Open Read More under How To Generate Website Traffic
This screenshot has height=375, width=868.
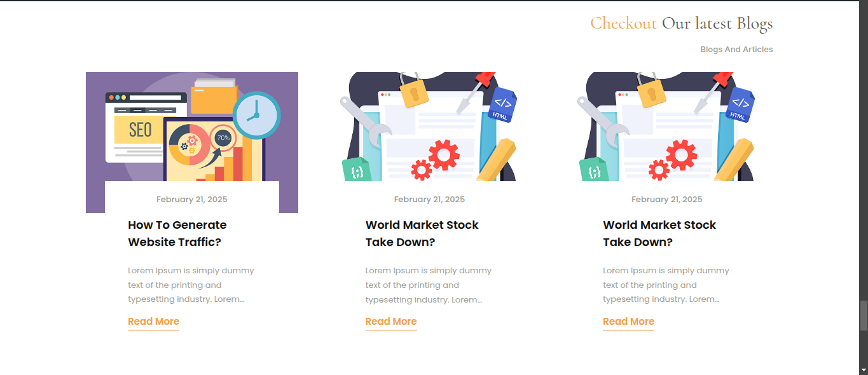click(153, 322)
